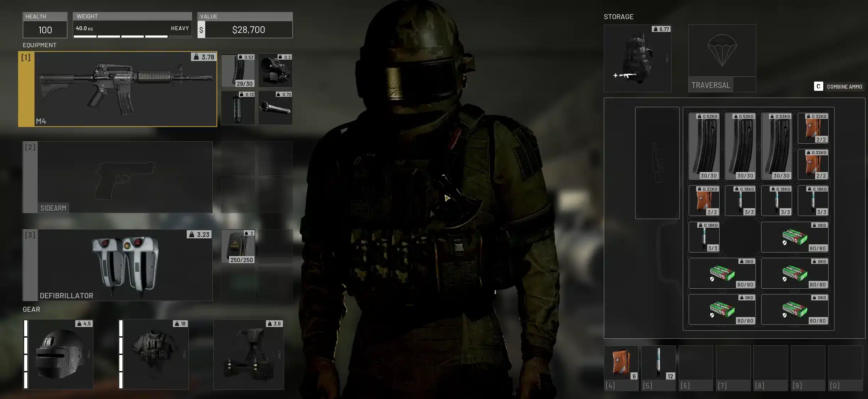Click the helmet durability bar
Screen dimensions: 868x399
click(26, 354)
